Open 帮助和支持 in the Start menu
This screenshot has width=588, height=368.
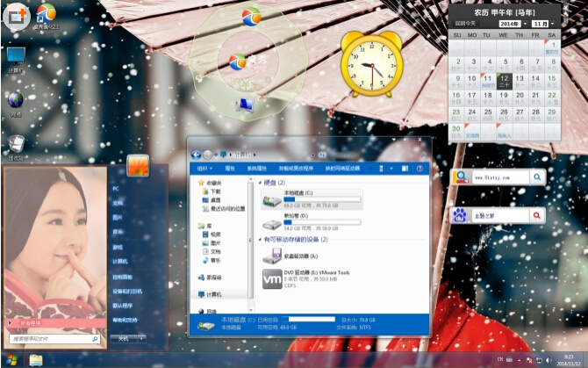tap(125, 320)
